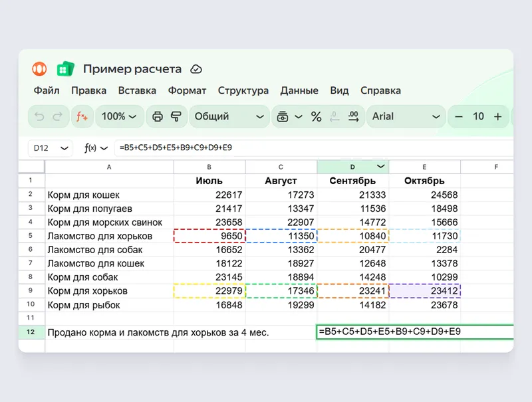Click the Июль header cell
Screen dimensions: 532x402
[209, 181]
